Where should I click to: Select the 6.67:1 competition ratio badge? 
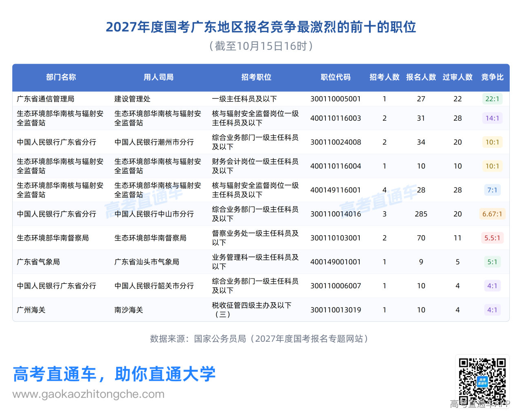(x=492, y=214)
